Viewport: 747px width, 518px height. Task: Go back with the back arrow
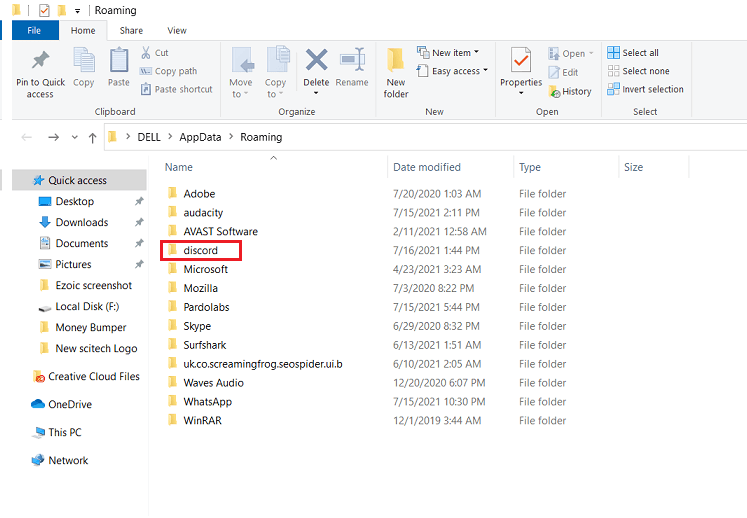pyautogui.click(x=27, y=137)
